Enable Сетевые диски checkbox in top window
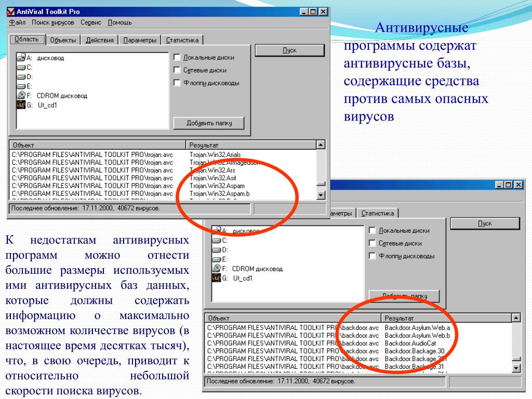Image resolution: width=532 pixels, height=399 pixels. 177,70
